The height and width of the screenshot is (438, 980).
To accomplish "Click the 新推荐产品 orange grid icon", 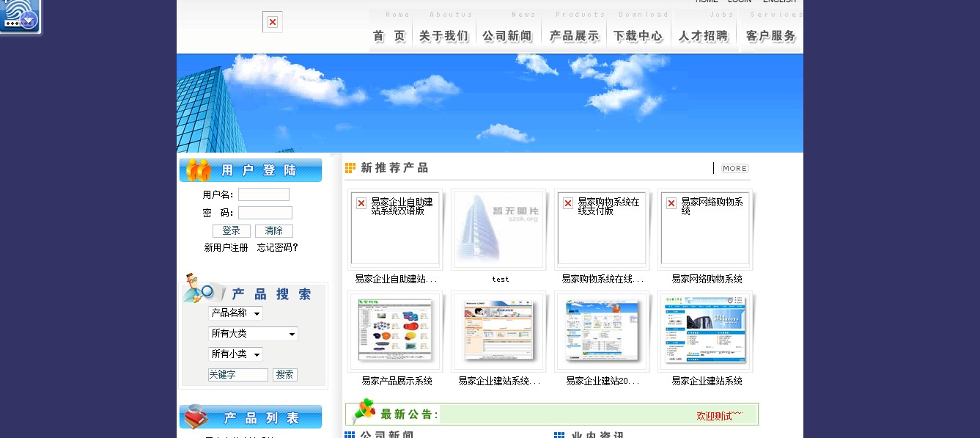I will pos(350,168).
